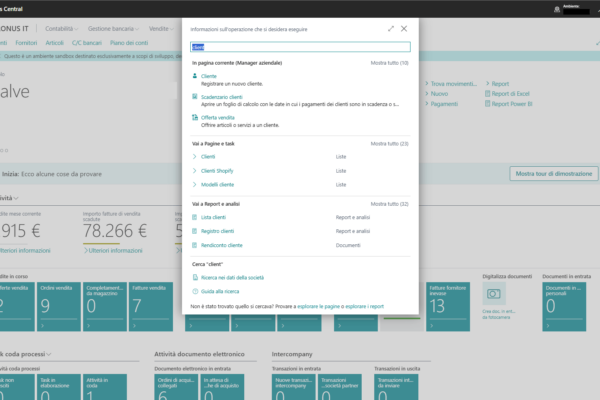Viewport: 600px width, 400px height.
Task: Open Nuove transazioni intercompany tile
Action: coord(294,387)
